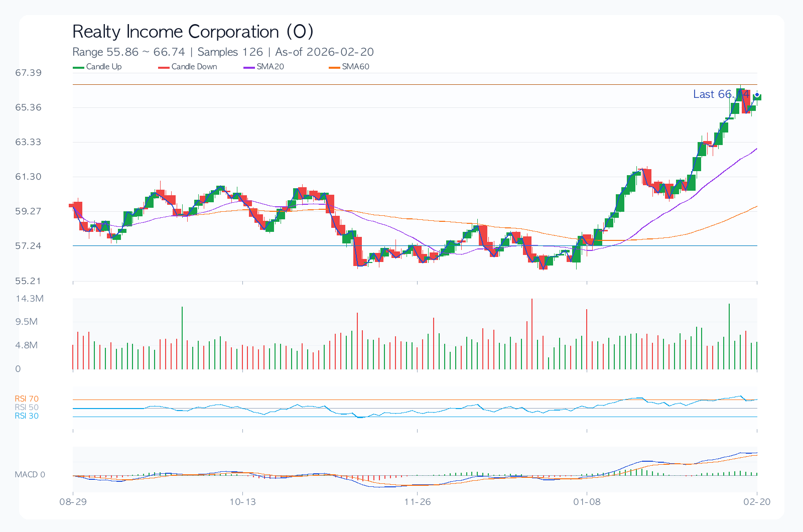Viewport: 803px width, 532px height.
Task: Click the Last 66.74 price label
Action: [x=721, y=94]
